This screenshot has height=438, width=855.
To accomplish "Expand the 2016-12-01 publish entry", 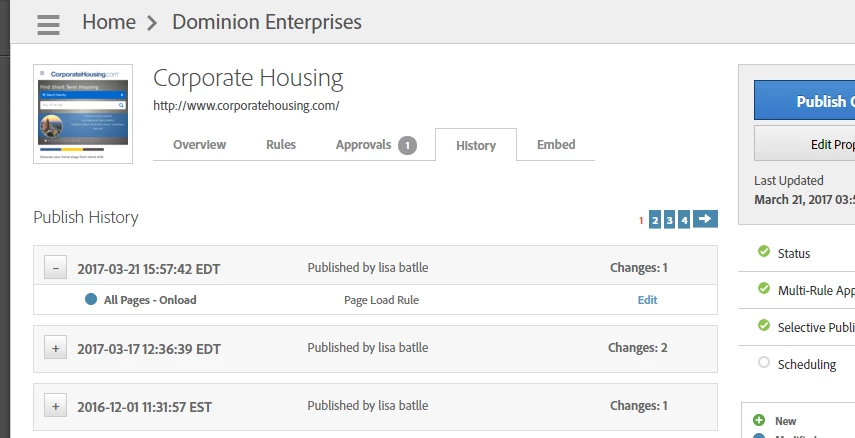I will coord(56,406).
